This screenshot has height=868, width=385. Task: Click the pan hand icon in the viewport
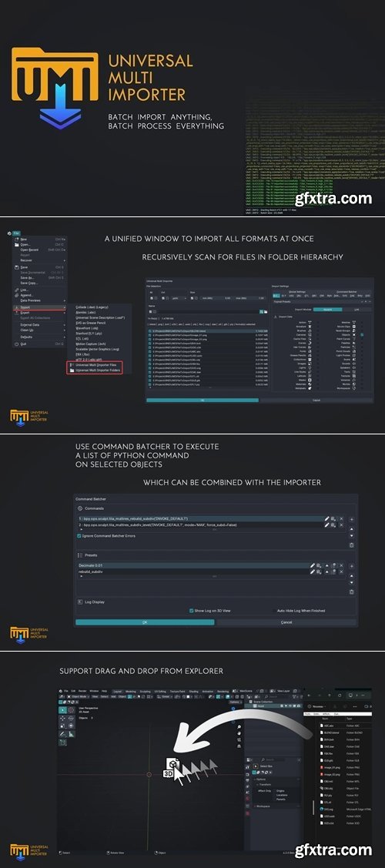pyautogui.click(x=239, y=733)
